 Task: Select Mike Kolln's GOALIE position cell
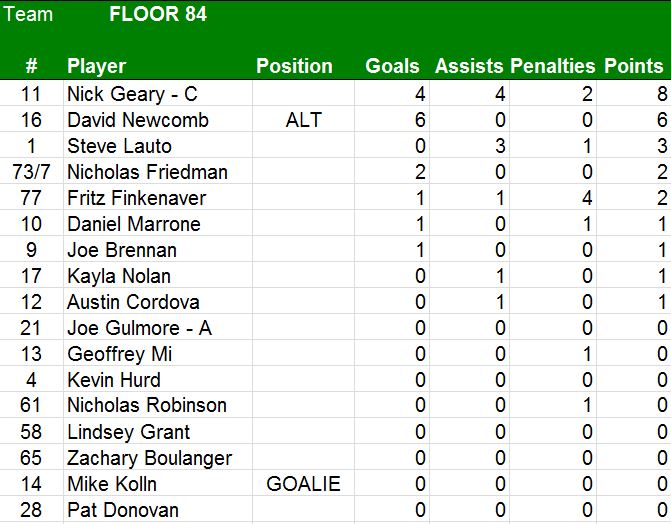point(304,484)
